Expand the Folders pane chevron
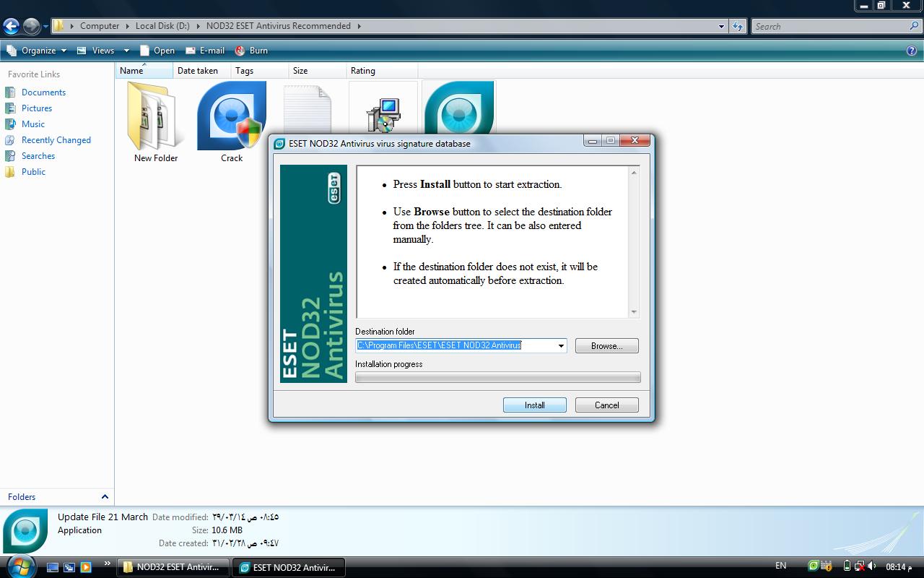This screenshot has height=578, width=924. 105,497
